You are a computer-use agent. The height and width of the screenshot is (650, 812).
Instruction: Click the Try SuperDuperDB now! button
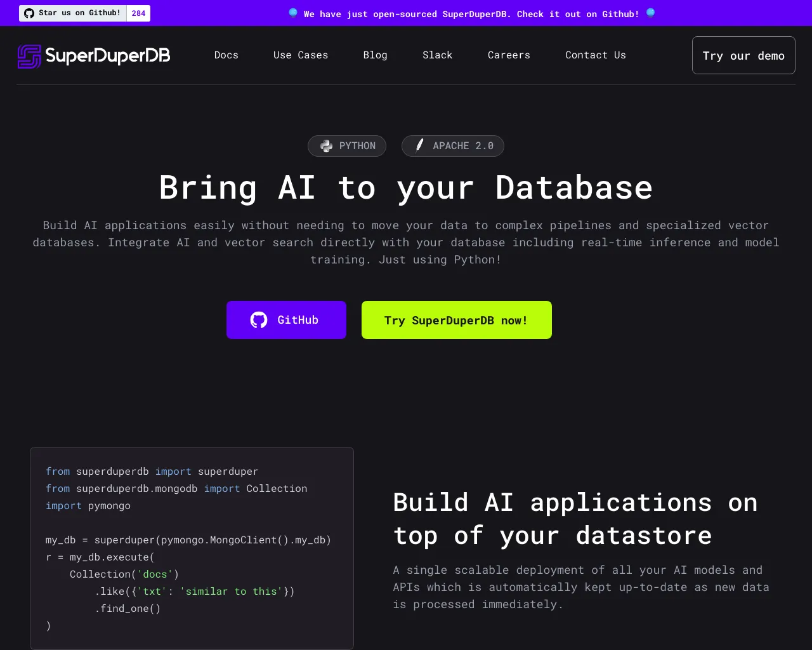(x=457, y=320)
